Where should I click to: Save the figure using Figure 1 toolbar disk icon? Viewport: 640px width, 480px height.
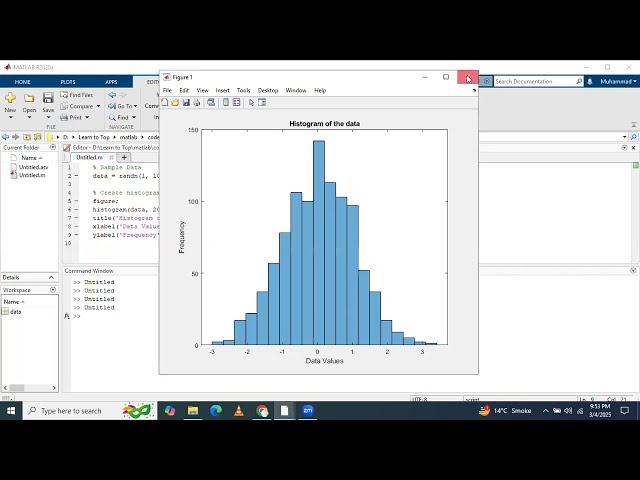(x=186, y=102)
